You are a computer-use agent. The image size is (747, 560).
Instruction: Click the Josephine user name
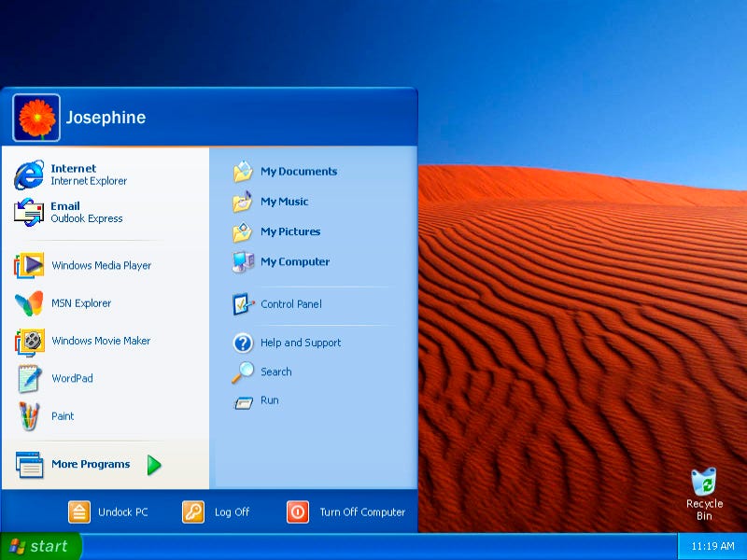tap(106, 118)
